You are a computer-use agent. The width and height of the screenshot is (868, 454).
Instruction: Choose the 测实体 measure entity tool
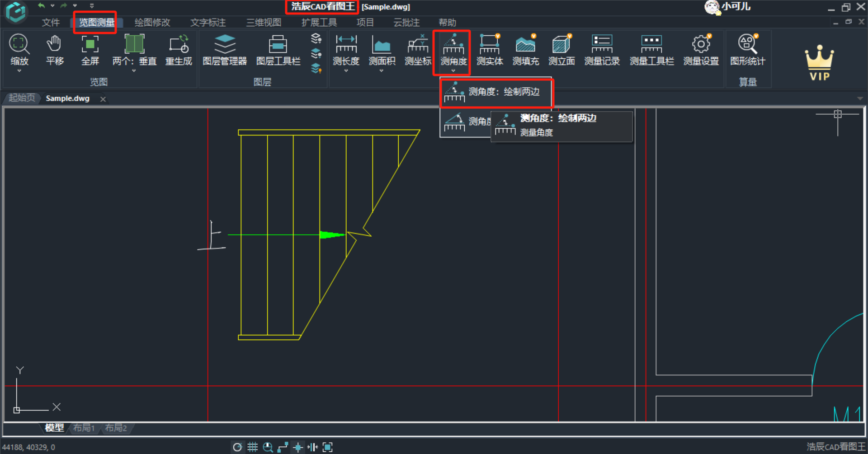(490, 49)
